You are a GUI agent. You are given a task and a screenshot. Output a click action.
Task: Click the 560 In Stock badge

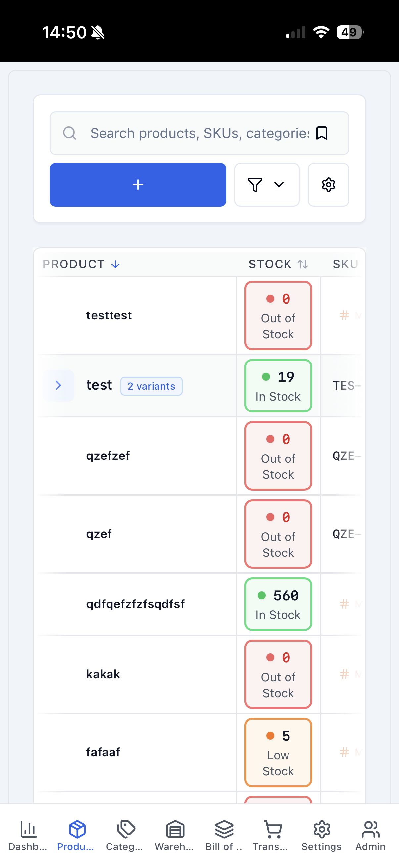point(279,604)
